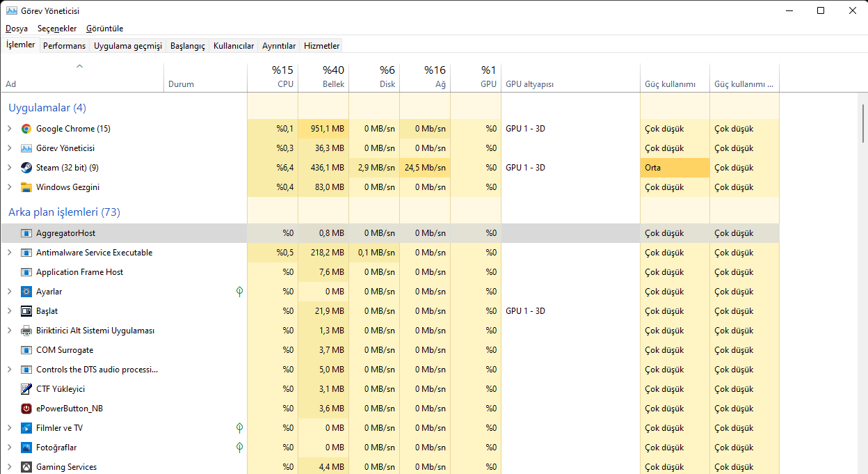The height and width of the screenshot is (474, 868).
Task: Sort processes by CPU column
Action: (273, 78)
